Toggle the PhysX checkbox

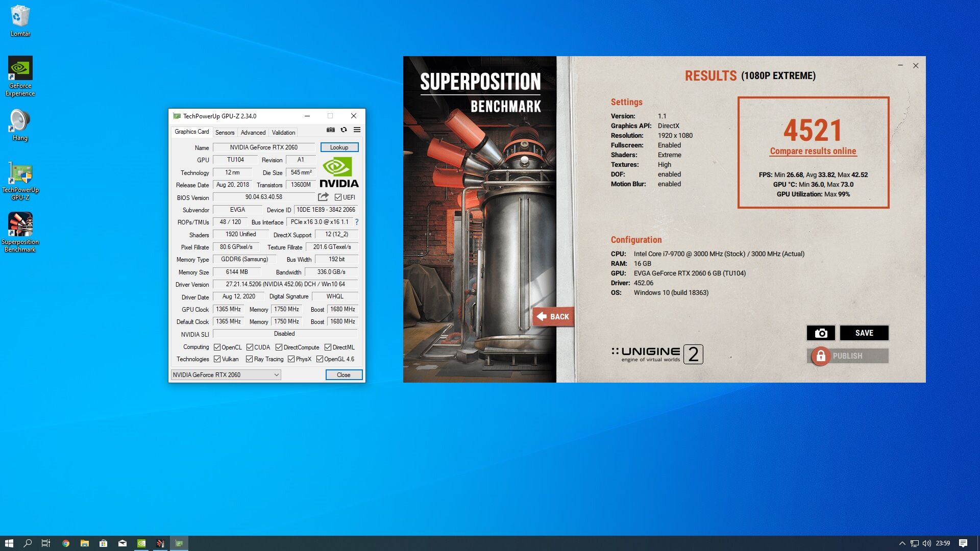291,359
